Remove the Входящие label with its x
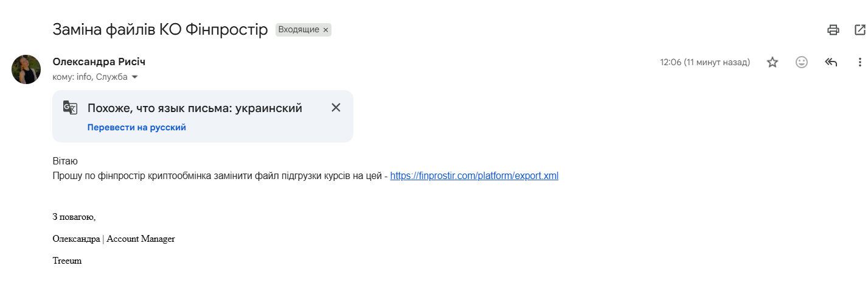Screen dimensions: 868x285 (325, 30)
